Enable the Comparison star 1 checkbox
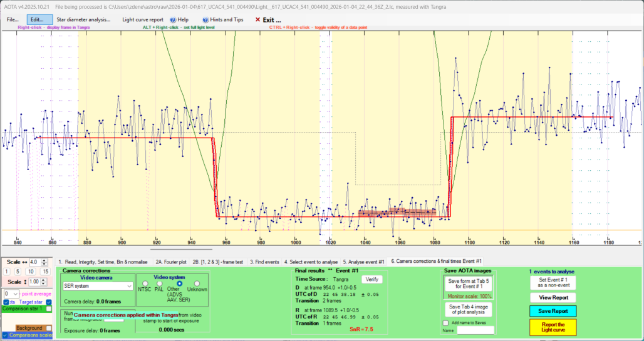This screenshot has height=341, width=644. click(49, 309)
